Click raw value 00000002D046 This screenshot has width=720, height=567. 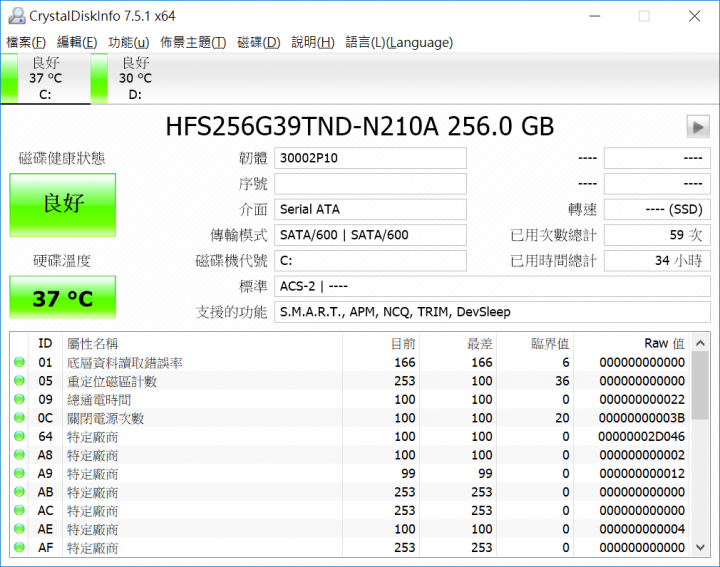coord(641,437)
